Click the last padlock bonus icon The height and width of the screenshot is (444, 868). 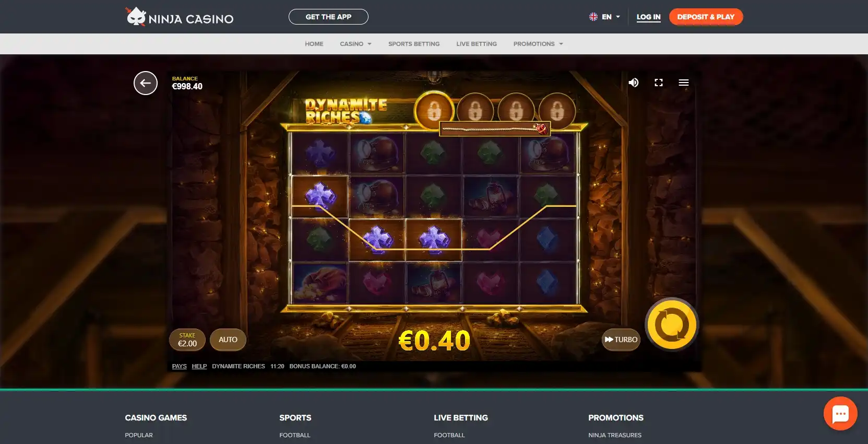tap(557, 110)
